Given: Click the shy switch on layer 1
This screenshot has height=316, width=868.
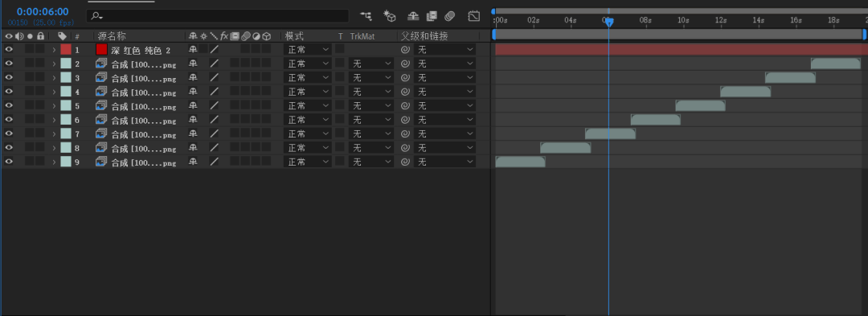Looking at the screenshot, I should click(193, 49).
